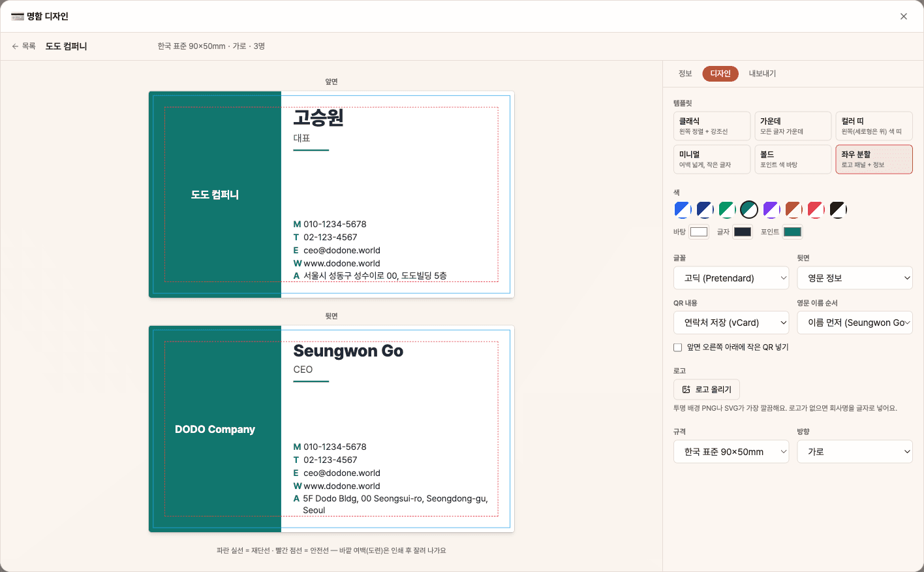Click the CEO title on the back card

(303, 370)
